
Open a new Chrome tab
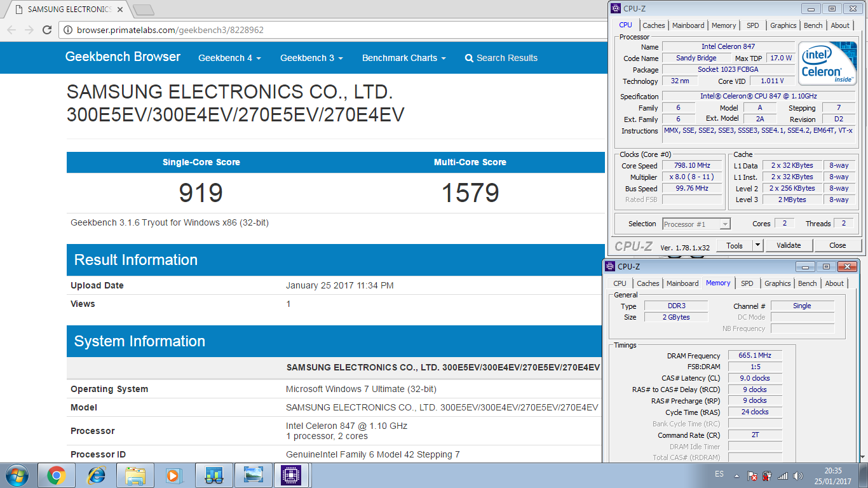[x=144, y=10]
